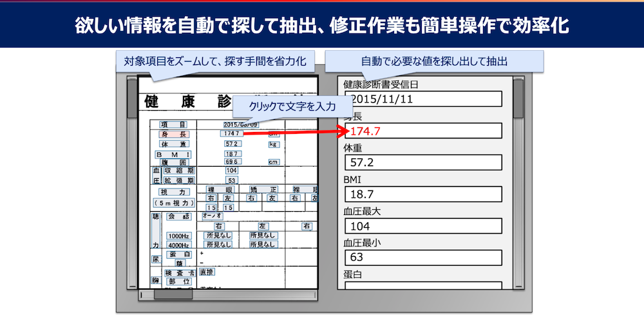This screenshot has width=644, height=316.
Task: Click the 体重 label box in the scanned form
Action: tap(174, 144)
